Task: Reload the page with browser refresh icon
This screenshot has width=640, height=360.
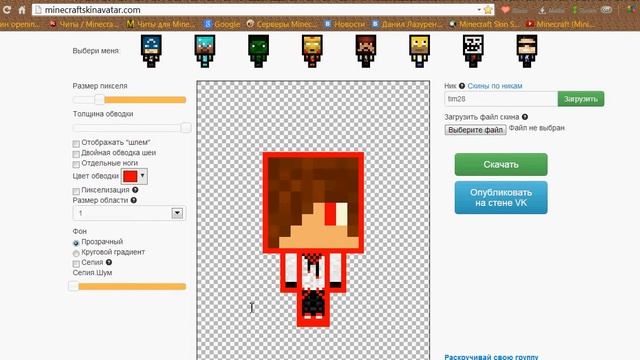Action: tap(6, 9)
